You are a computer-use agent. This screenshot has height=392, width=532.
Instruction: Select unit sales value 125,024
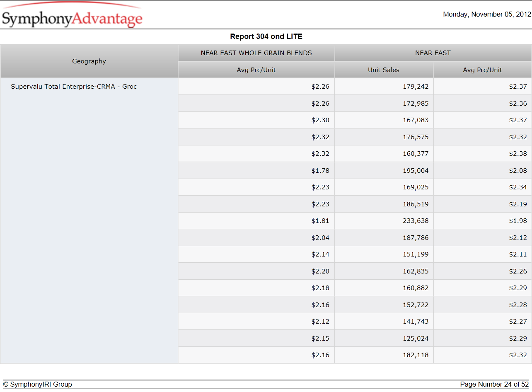click(416, 339)
